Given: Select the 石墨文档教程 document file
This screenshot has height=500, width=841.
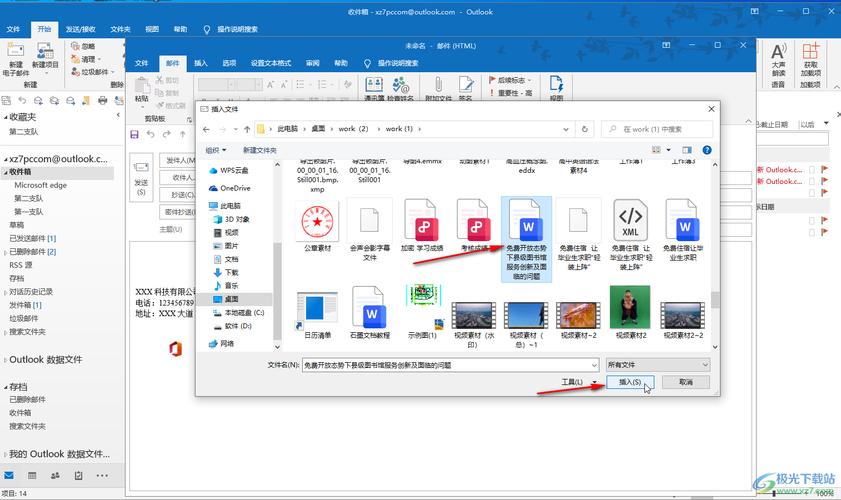Looking at the screenshot, I should [369, 310].
